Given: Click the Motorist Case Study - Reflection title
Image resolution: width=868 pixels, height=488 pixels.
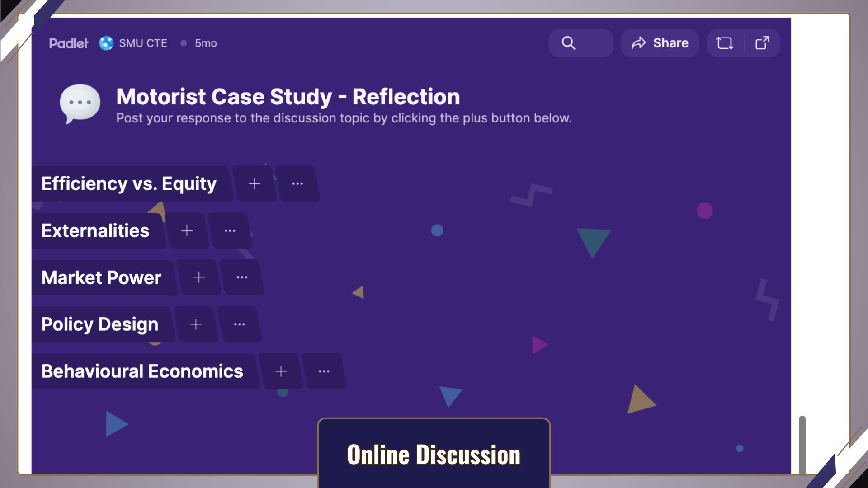Looking at the screenshot, I should click(x=288, y=97).
